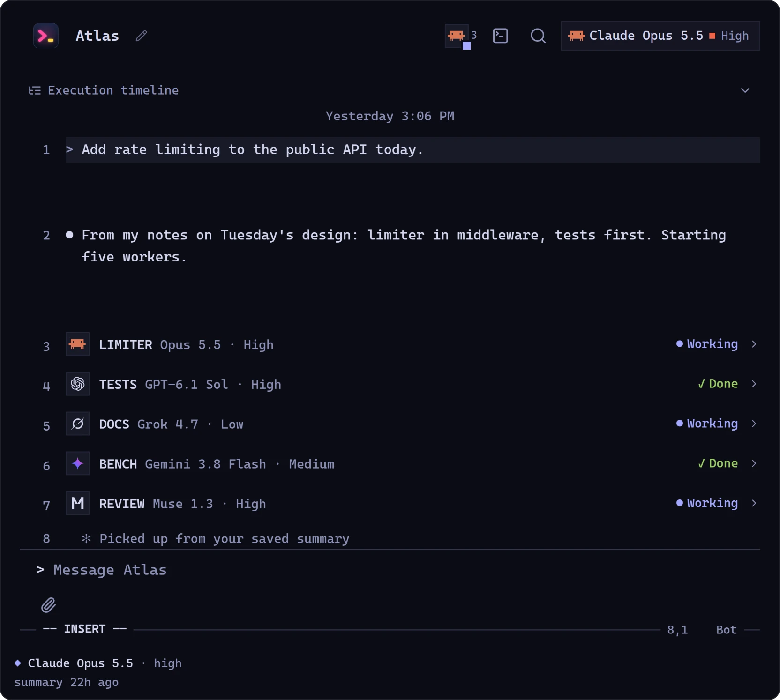Click the Done status of TESTS
This screenshot has width=780, height=700.
[x=718, y=384]
